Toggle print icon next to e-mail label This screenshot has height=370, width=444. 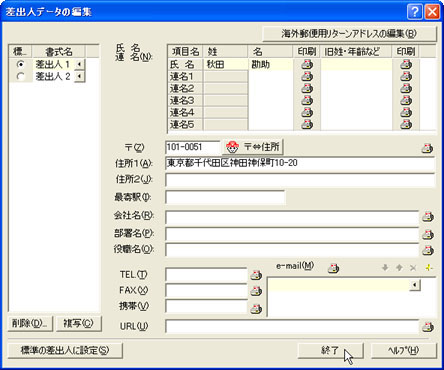[333, 268]
